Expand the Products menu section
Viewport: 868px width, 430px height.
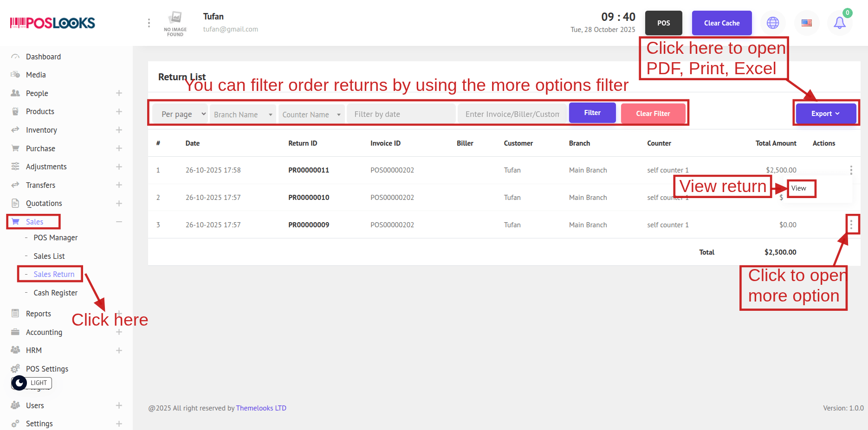[119, 112]
